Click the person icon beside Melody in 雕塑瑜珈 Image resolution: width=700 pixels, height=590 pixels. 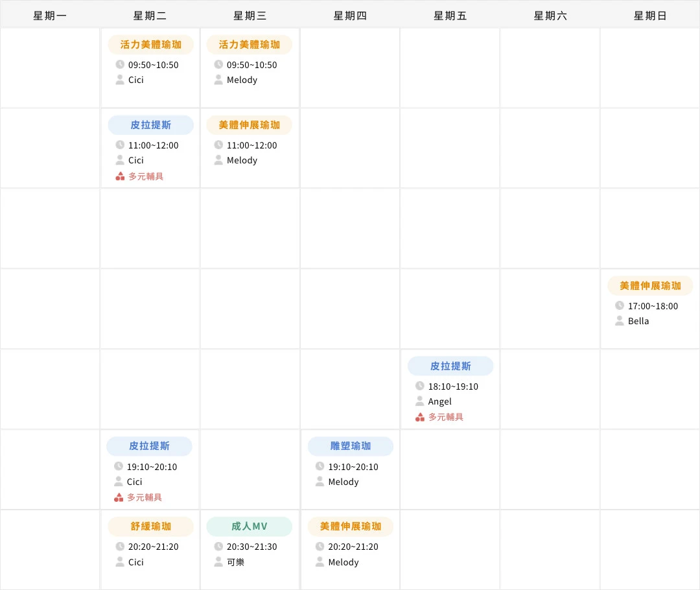319,482
